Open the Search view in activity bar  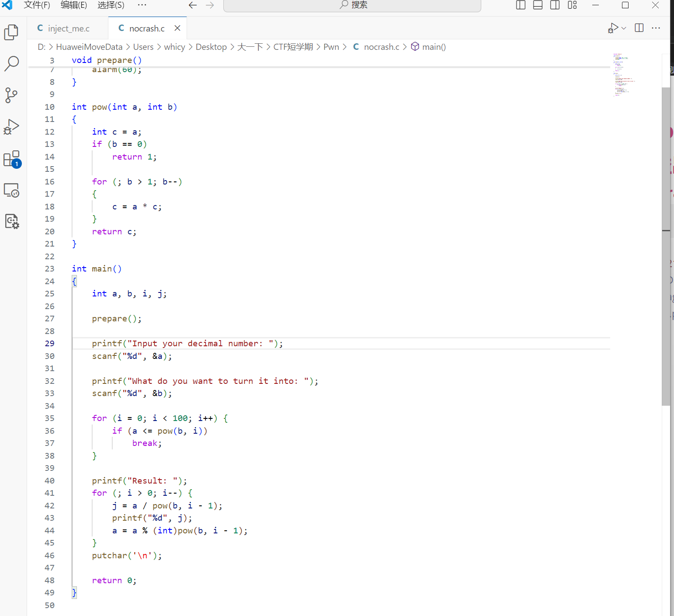tap(11, 63)
